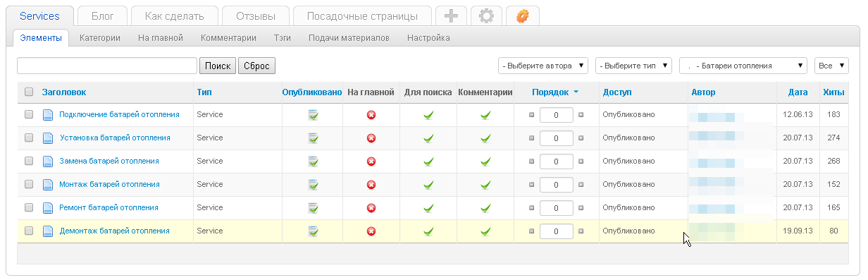Open the add new tab plus icon
The width and height of the screenshot is (868, 280).
tap(451, 16)
